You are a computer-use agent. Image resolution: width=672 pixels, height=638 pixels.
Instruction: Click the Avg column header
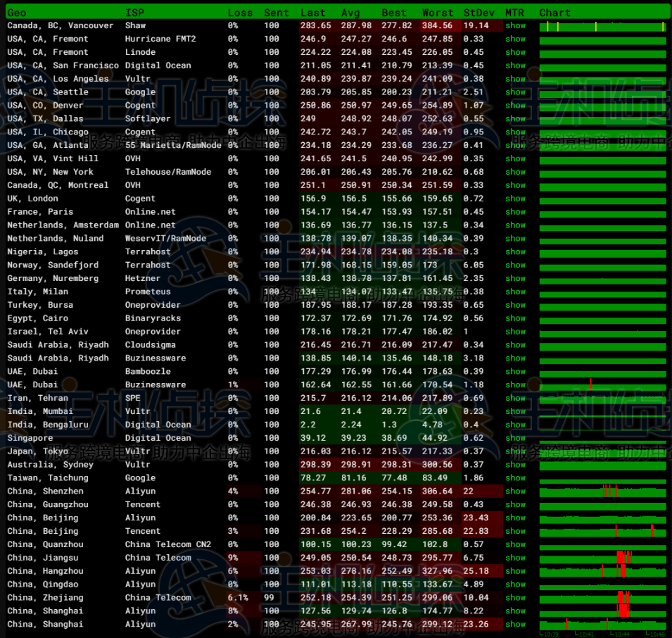tap(350, 13)
